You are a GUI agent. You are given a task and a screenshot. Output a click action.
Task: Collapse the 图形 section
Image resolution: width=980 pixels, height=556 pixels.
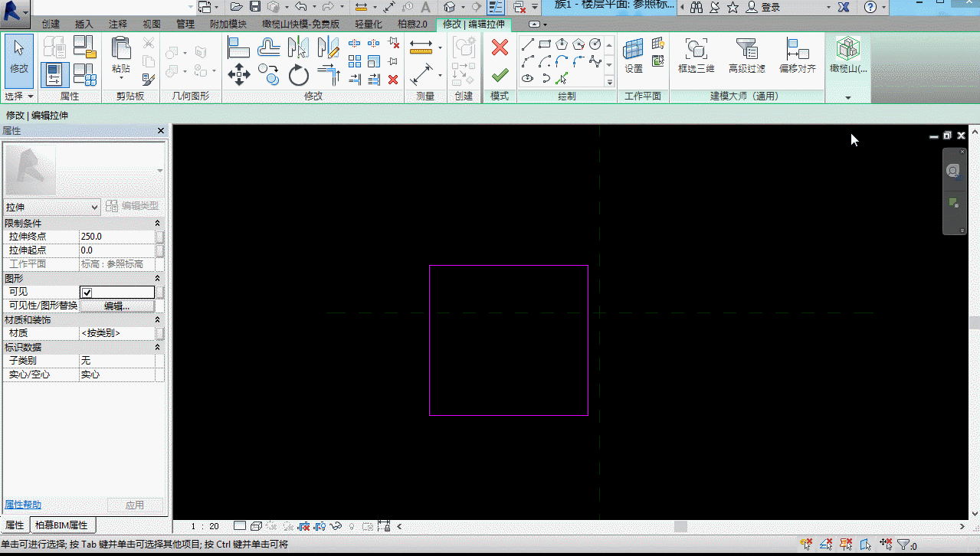pyautogui.click(x=157, y=278)
